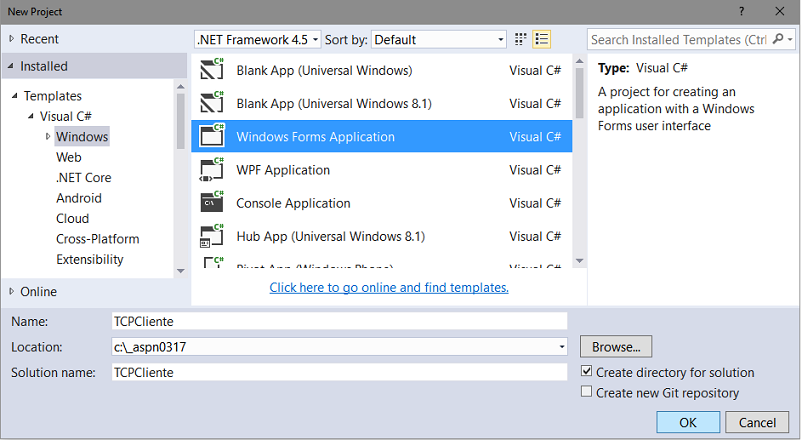
Task: Open the online templates link
Action: [389, 288]
